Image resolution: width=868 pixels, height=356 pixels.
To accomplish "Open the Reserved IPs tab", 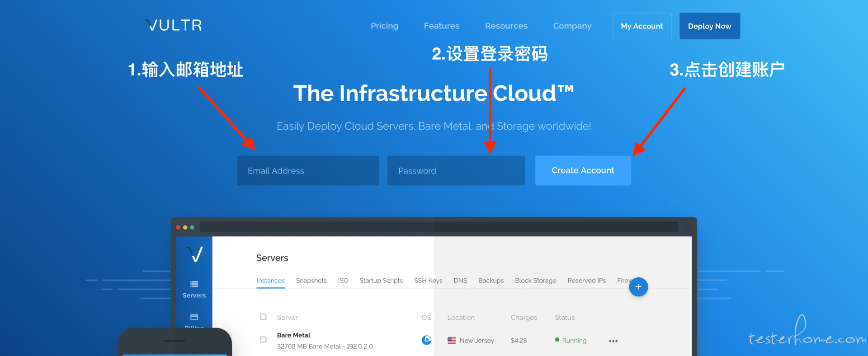I will point(587,281).
